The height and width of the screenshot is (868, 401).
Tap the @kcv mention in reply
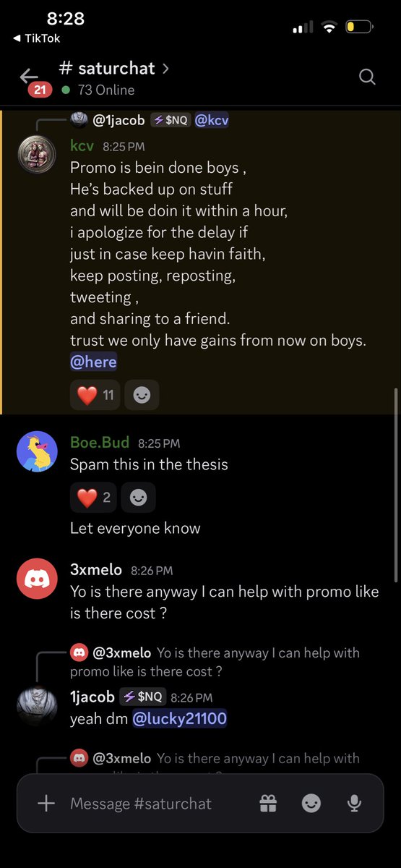point(212,120)
